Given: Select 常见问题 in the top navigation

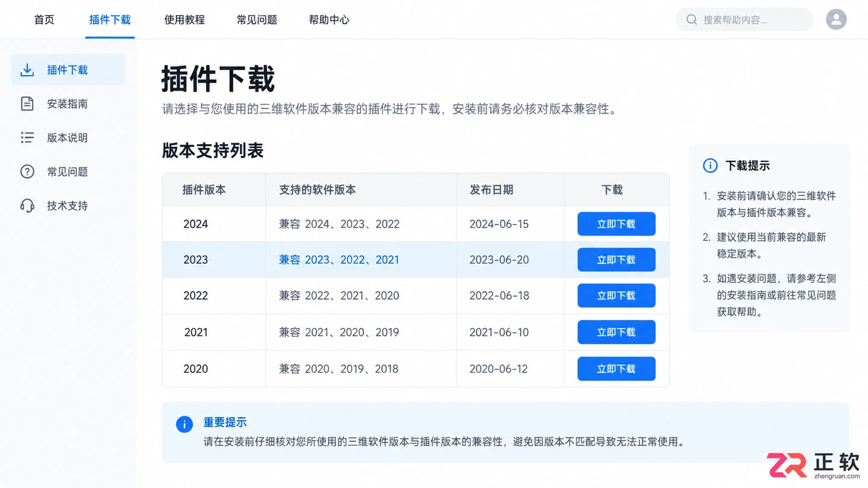Looking at the screenshot, I should [257, 20].
